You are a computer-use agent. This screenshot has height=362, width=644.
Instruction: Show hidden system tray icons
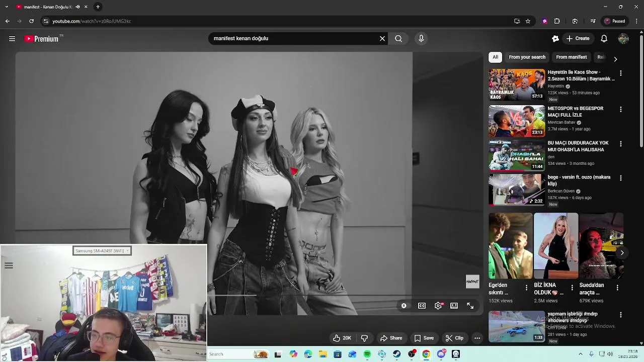click(x=580, y=354)
